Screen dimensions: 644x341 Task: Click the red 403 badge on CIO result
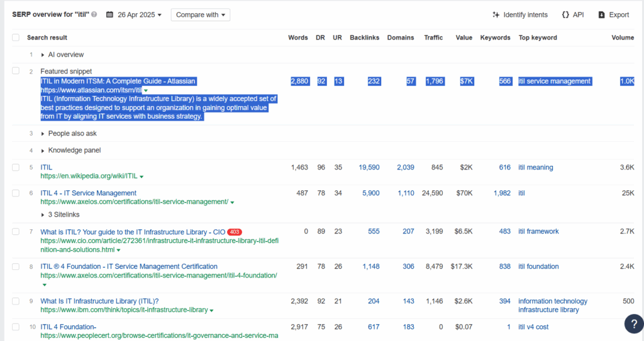click(235, 232)
